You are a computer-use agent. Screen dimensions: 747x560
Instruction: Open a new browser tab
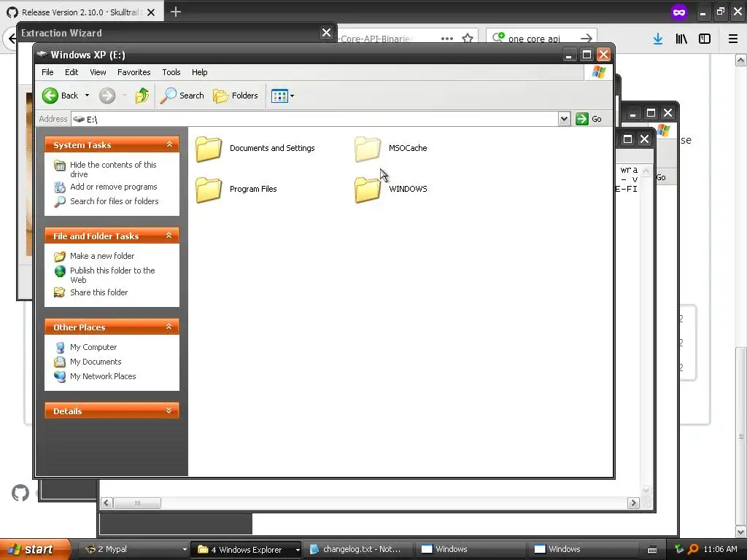tap(175, 12)
